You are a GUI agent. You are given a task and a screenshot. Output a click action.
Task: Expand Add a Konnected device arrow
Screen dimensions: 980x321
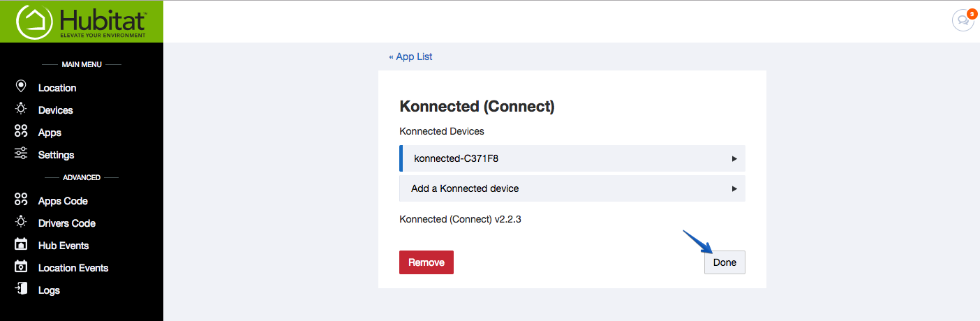click(734, 189)
